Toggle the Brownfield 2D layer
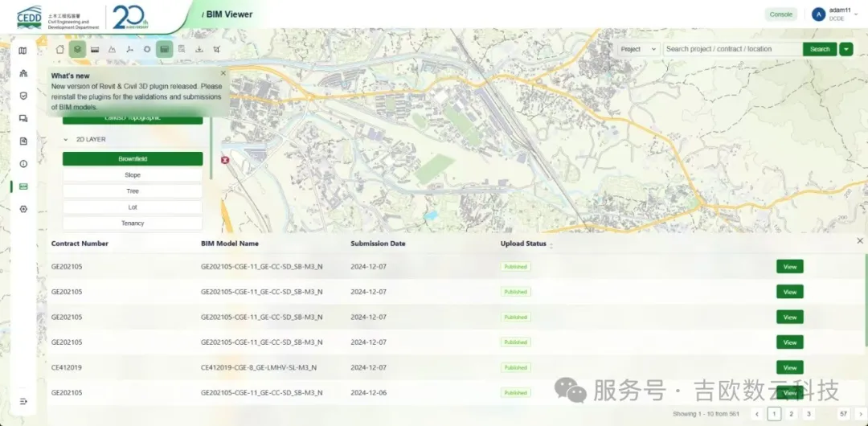The width and height of the screenshot is (868, 426). click(x=133, y=159)
